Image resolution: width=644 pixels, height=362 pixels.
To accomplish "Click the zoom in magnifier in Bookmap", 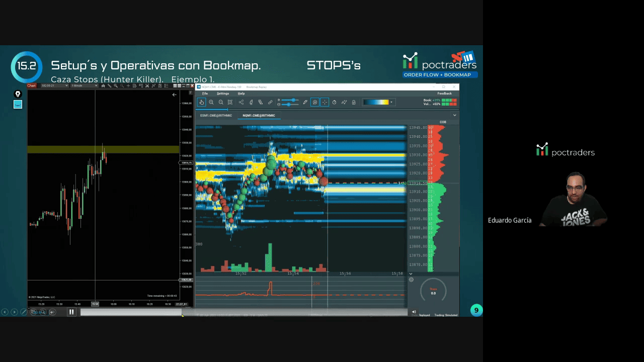I will pos(211,102).
